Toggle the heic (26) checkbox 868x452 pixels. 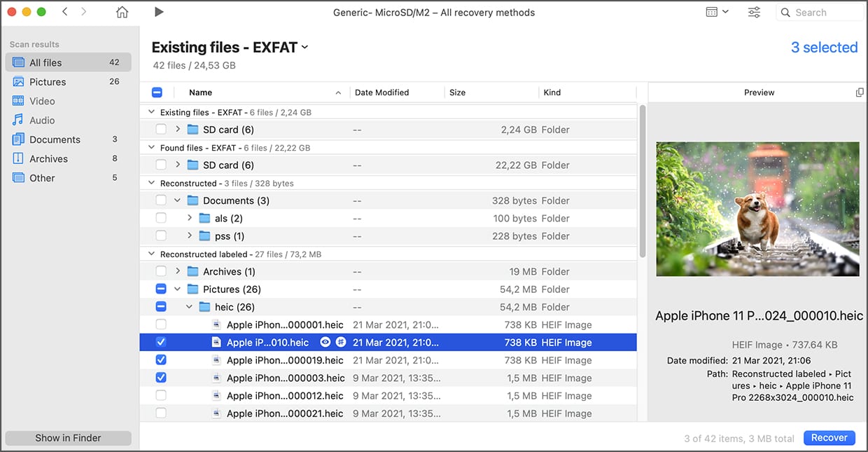pyautogui.click(x=161, y=307)
